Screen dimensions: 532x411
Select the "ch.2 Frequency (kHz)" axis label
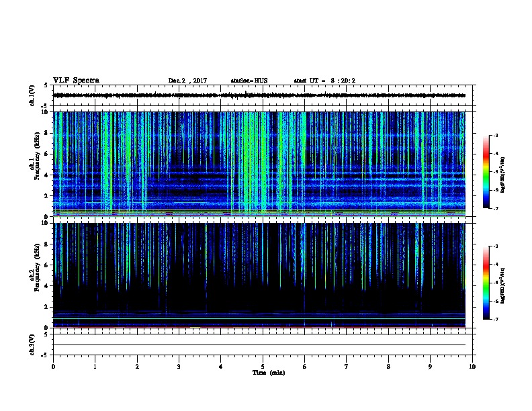[35, 267]
